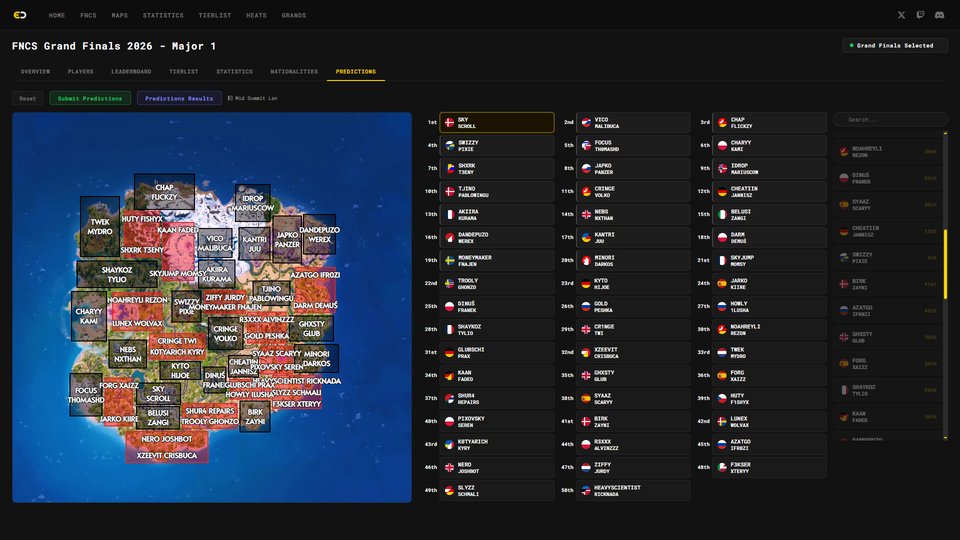Click the Grand Finals Selected badge
The height and width of the screenshot is (540, 960).
(x=894, y=45)
